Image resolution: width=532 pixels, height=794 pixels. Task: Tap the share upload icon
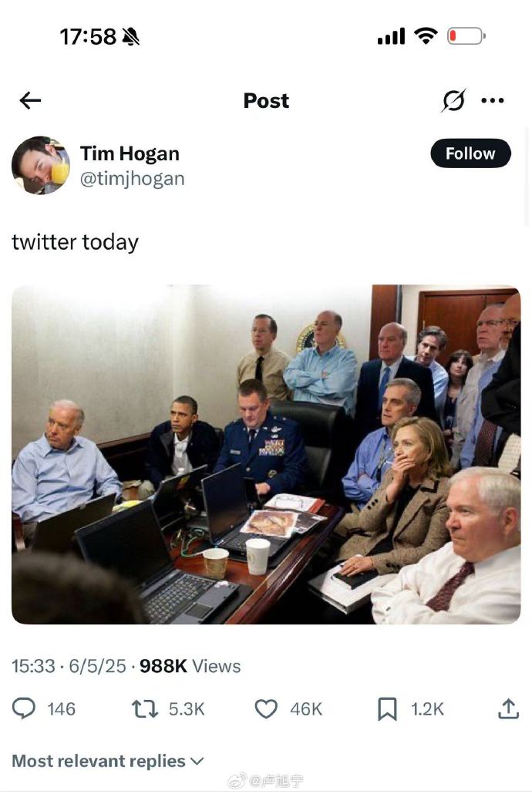[x=508, y=708]
